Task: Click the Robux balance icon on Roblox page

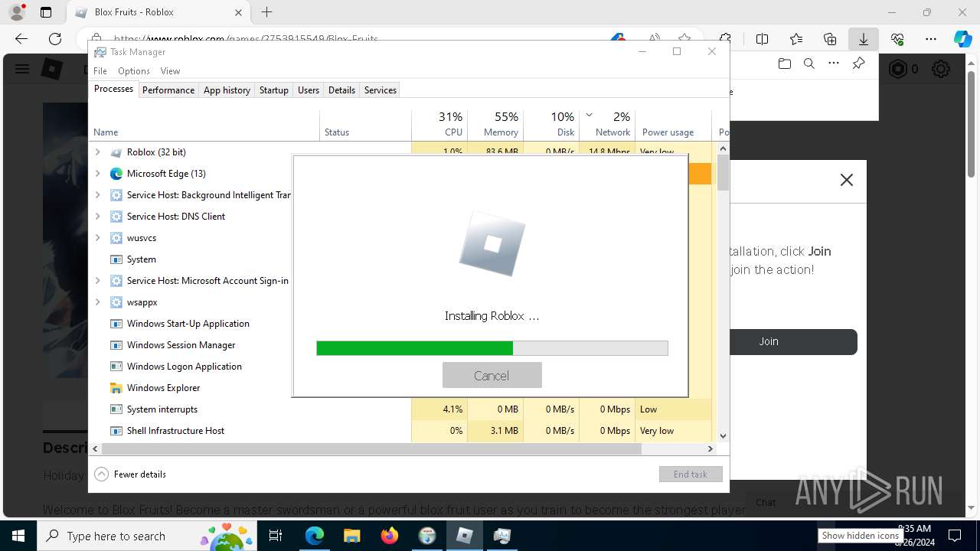Action: coord(897,70)
